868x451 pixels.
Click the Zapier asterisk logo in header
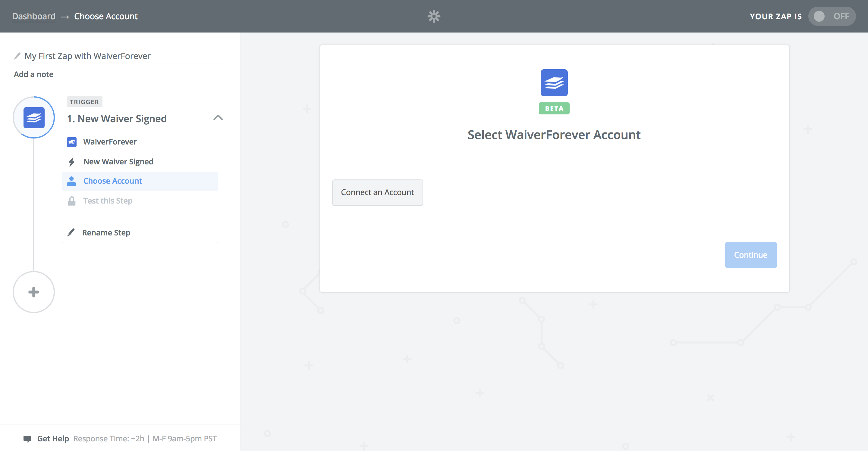434,16
